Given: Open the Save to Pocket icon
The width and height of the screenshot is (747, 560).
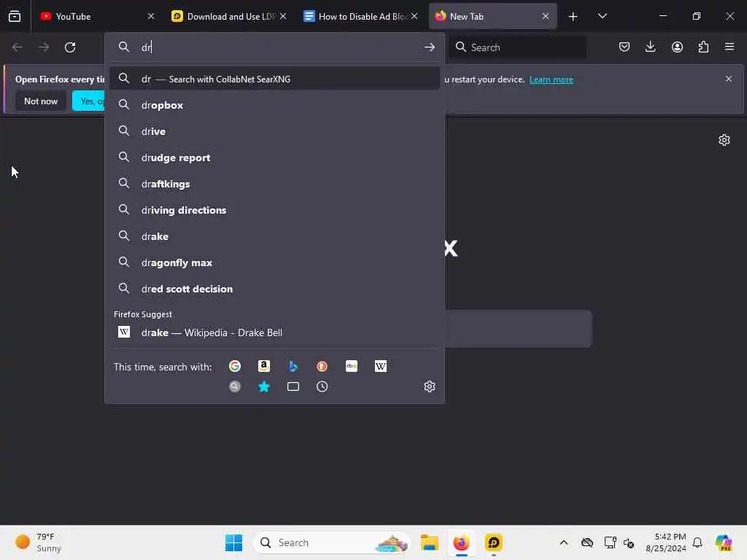Looking at the screenshot, I should [624, 47].
